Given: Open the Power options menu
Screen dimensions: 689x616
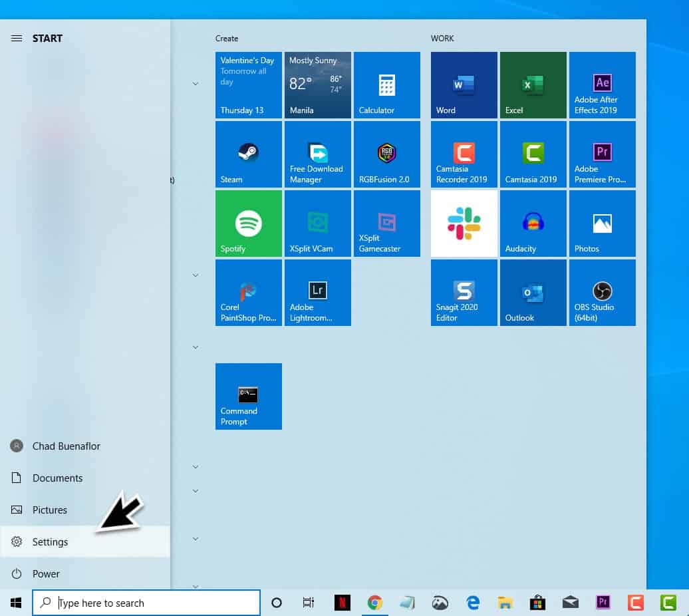Looking at the screenshot, I should click(85, 574).
